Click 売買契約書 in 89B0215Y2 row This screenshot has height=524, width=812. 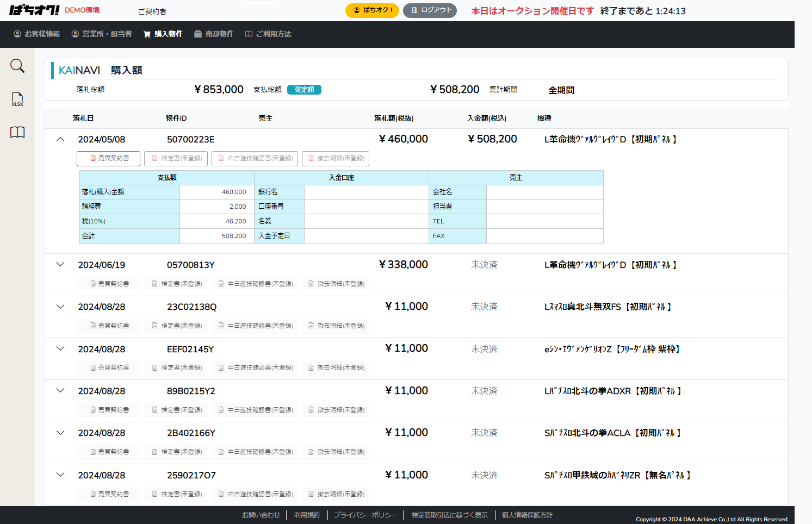(108, 410)
